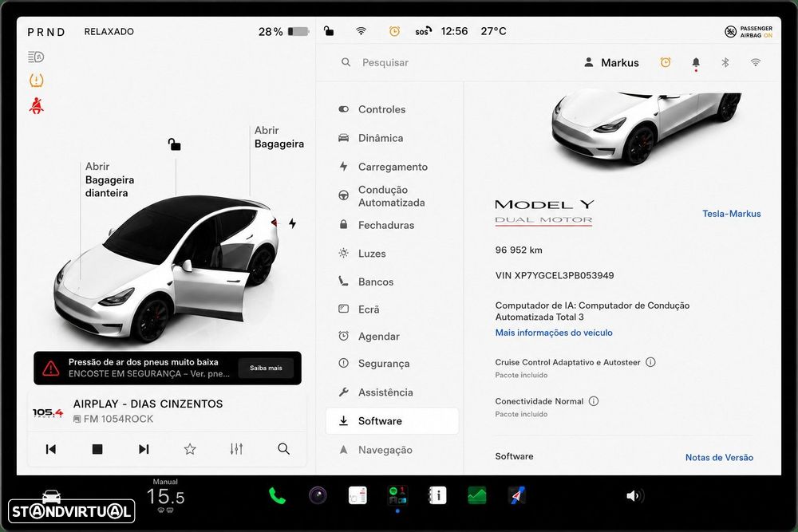Tap the Wi-Fi icon in settings header

[x=756, y=62]
